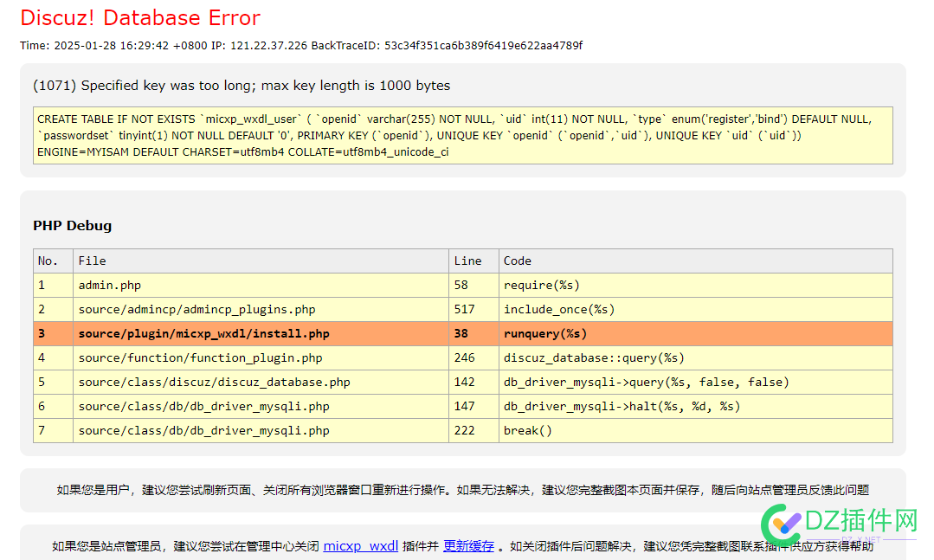Click line number 38 cell

(x=473, y=333)
